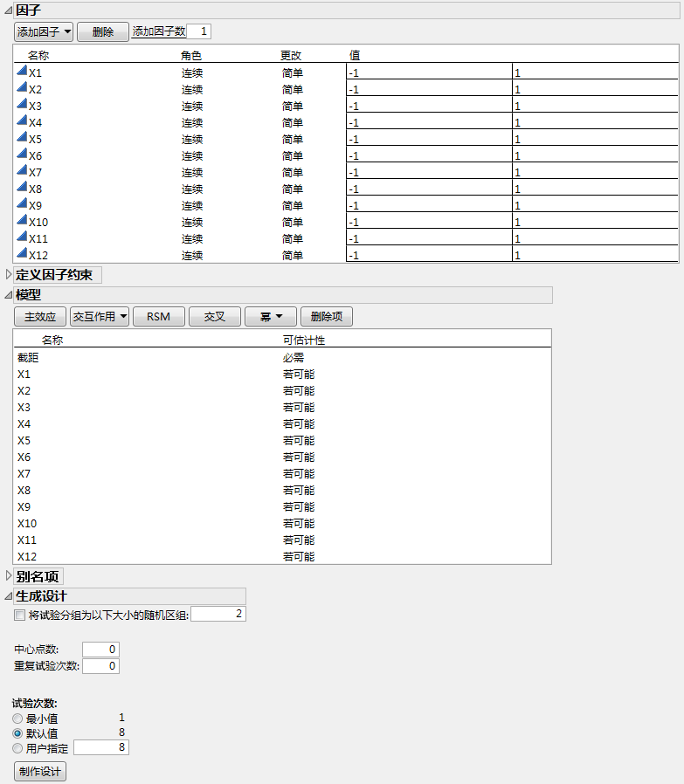Collapse the 因子 section
The image size is (684, 784).
[x=8, y=10]
